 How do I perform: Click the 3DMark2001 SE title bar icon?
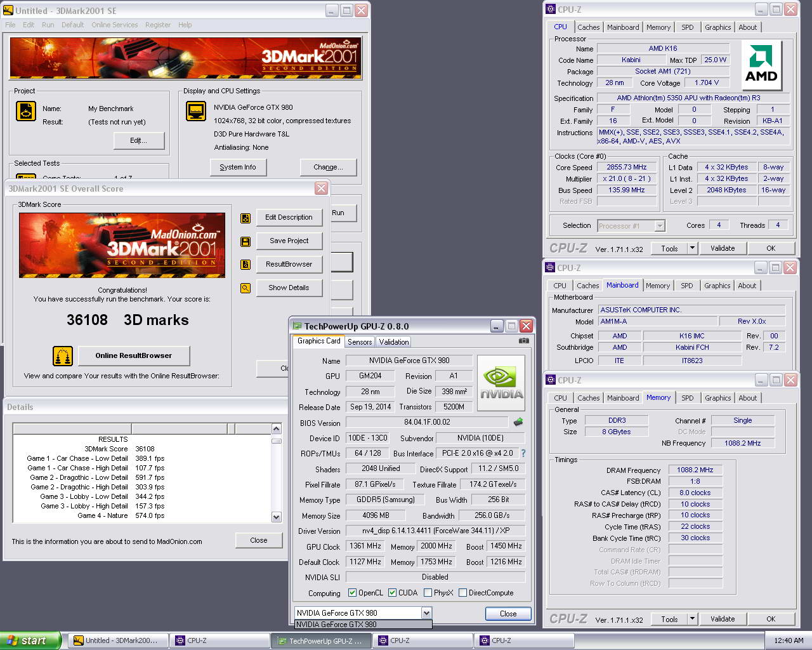[8, 10]
